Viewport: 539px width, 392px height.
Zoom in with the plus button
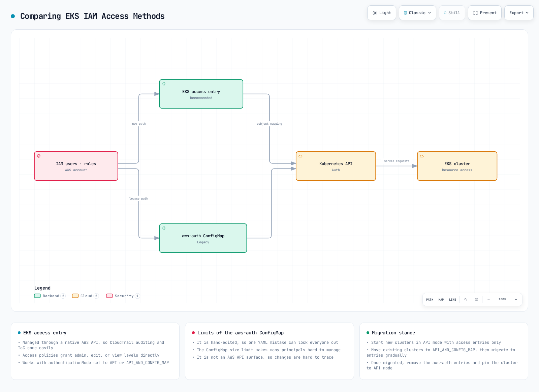(516, 300)
